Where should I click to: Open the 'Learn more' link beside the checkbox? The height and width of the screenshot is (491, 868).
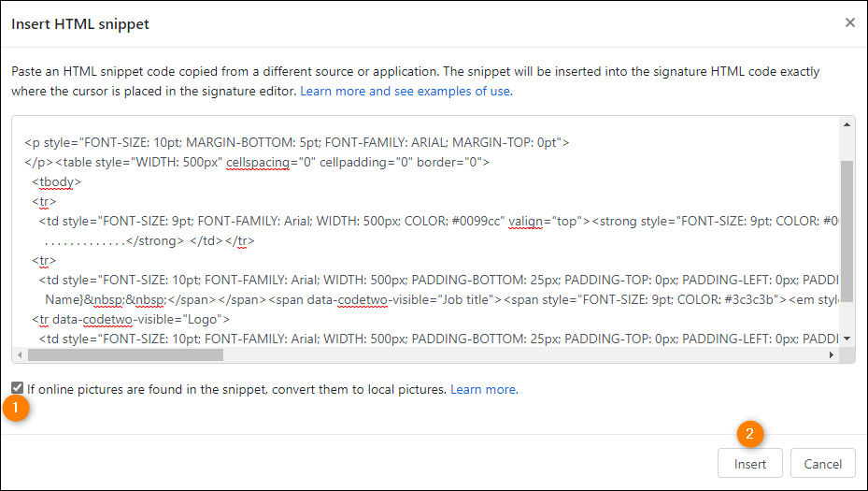point(484,390)
